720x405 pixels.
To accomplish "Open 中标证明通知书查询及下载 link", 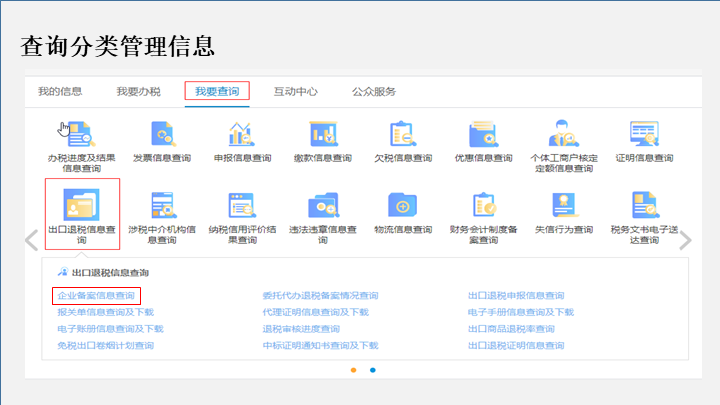I will coord(320,345).
